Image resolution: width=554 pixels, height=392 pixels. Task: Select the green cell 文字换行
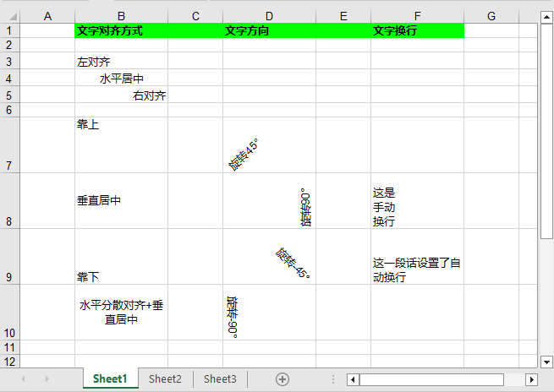click(417, 30)
